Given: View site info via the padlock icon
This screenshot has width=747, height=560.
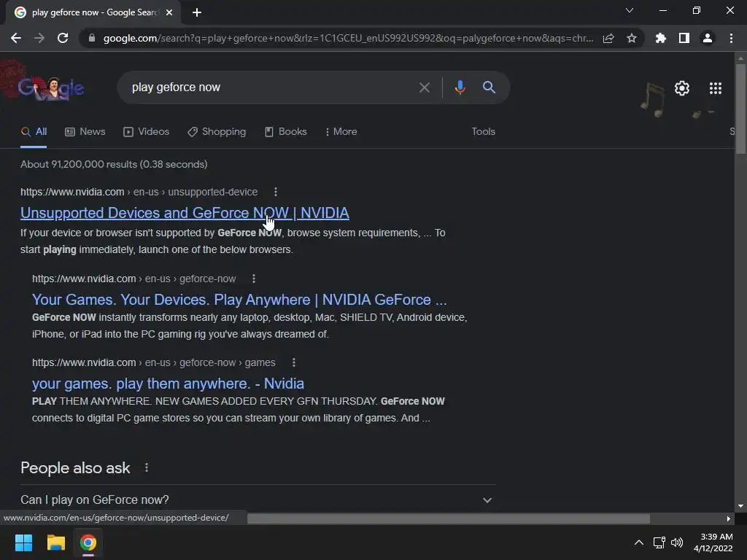Looking at the screenshot, I should tap(91, 38).
